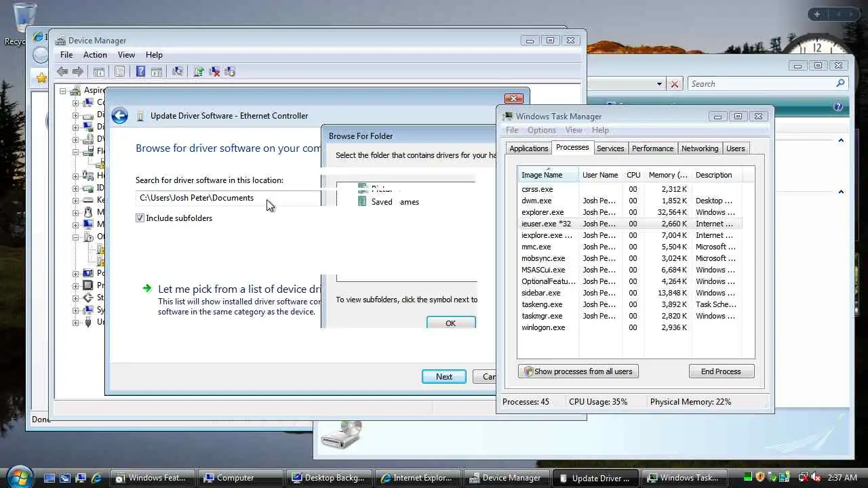Click the End Process button
Screen dimensions: 868x488
pos(721,371)
